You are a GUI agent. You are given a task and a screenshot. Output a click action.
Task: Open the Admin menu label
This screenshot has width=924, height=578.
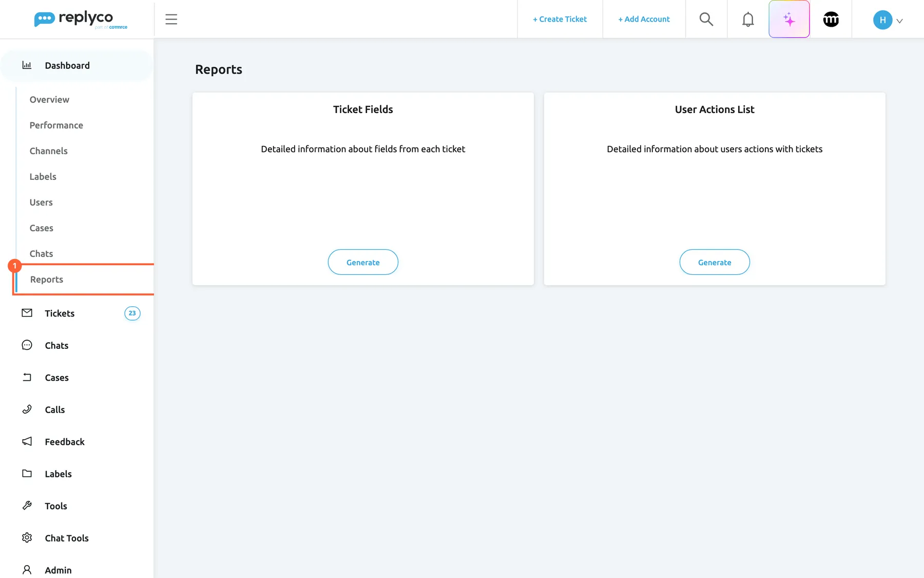(58, 570)
